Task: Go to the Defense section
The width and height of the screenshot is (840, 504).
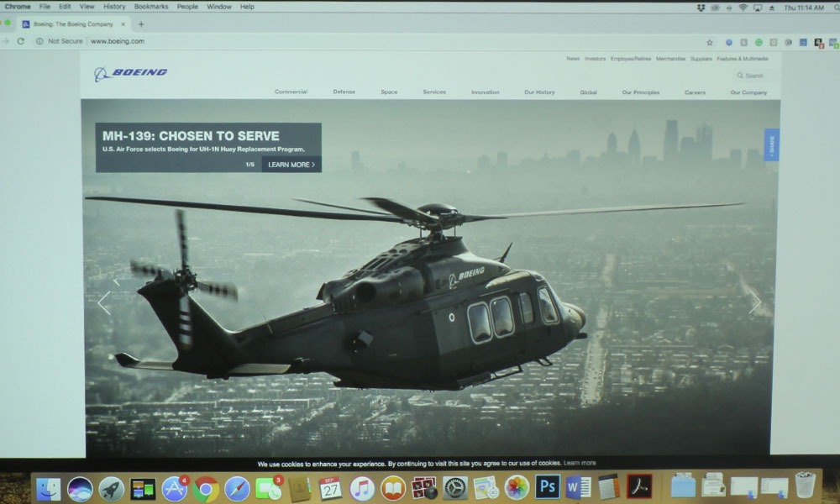Action: 344,92
